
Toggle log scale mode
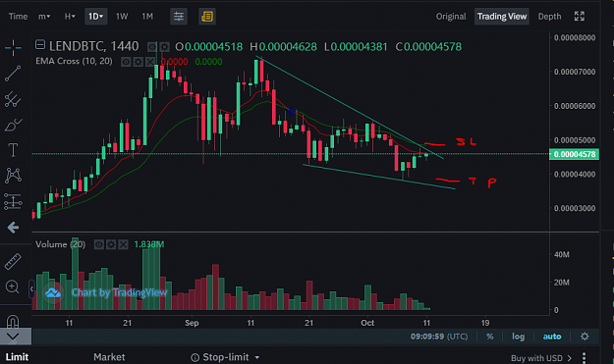[x=518, y=337]
